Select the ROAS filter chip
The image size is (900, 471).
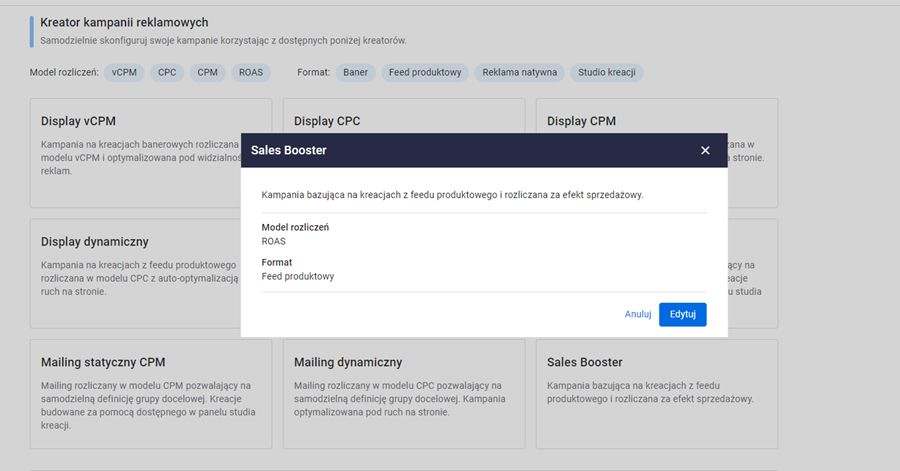tap(251, 72)
